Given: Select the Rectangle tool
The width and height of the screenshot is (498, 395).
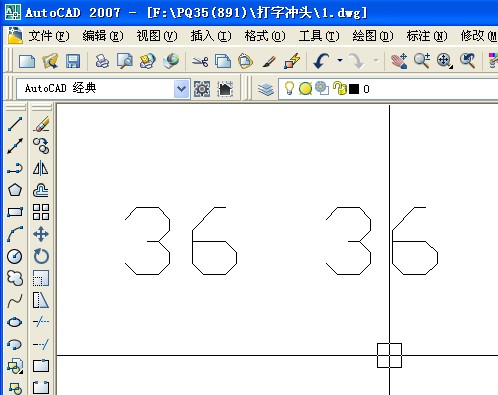Looking at the screenshot, I should tap(15, 212).
